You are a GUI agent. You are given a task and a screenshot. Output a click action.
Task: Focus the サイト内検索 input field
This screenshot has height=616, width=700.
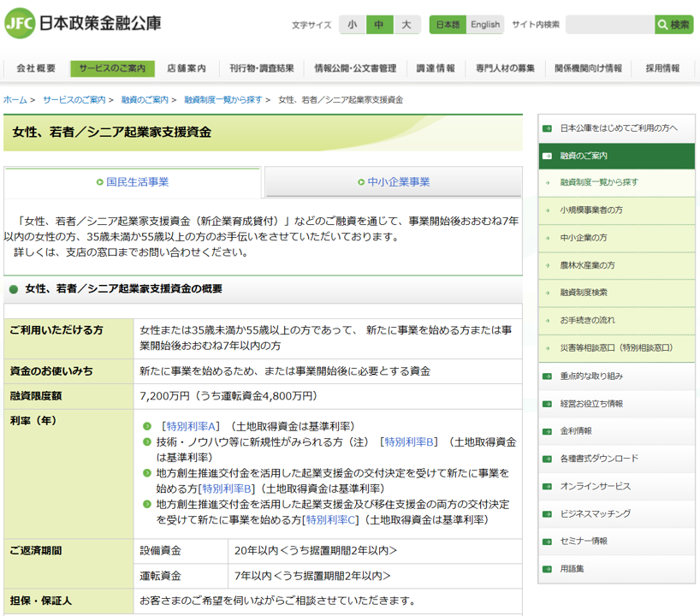pos(610,25)
